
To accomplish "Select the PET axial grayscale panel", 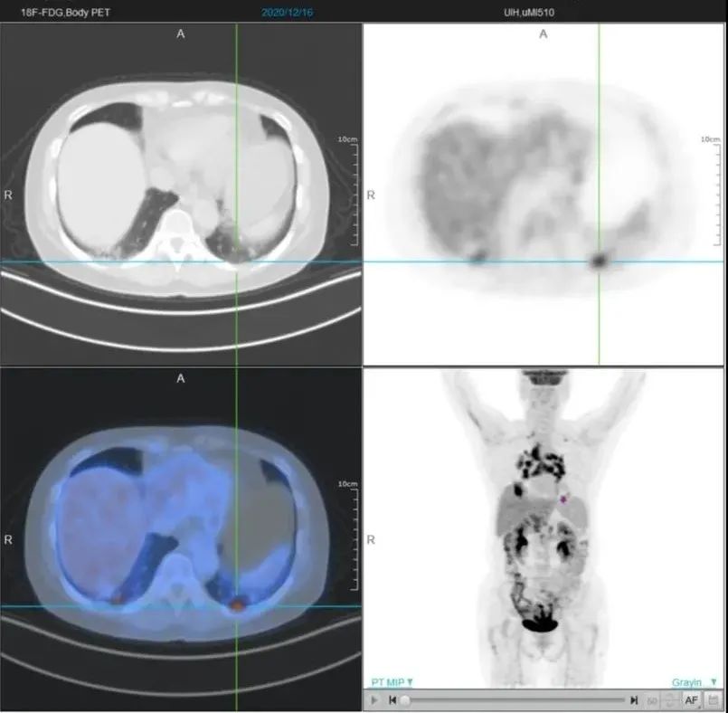I will click(544, 195).
